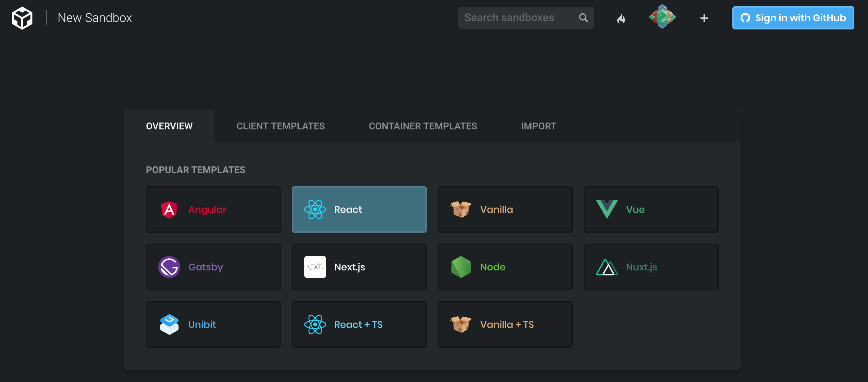Open the trending sandboxes flame icon
Viewport: 868px width, 382px height.
(622, 18)
